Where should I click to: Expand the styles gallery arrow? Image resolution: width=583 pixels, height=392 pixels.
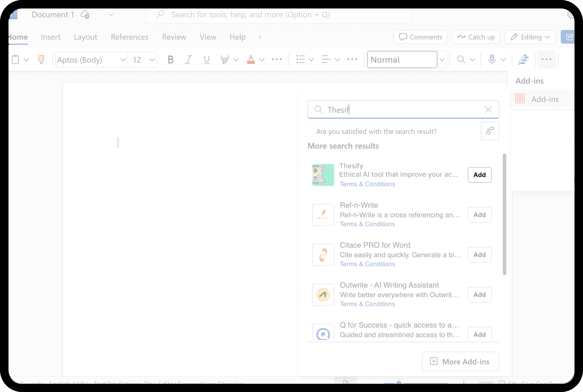click(442, 60)
